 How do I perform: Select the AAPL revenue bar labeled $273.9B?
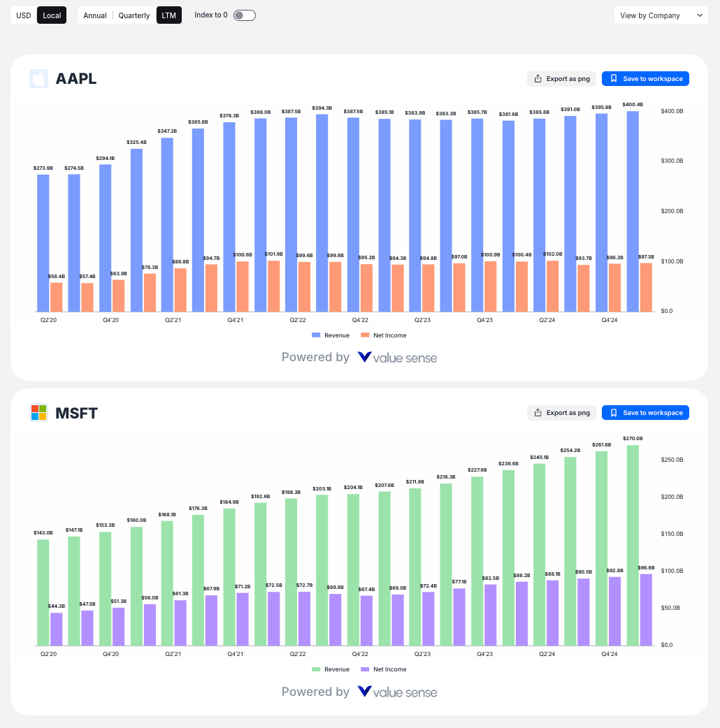point(43,243)
